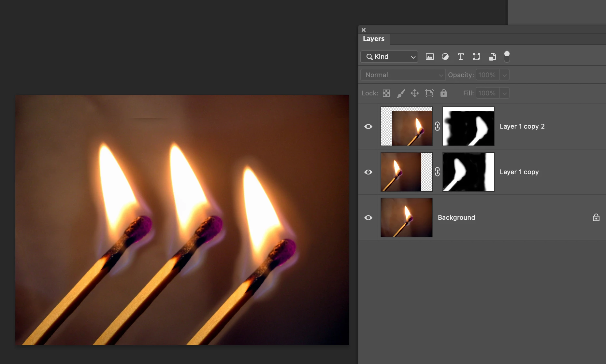Close the Layers panel
Screen dimensions: 606x364
point(364,30)
